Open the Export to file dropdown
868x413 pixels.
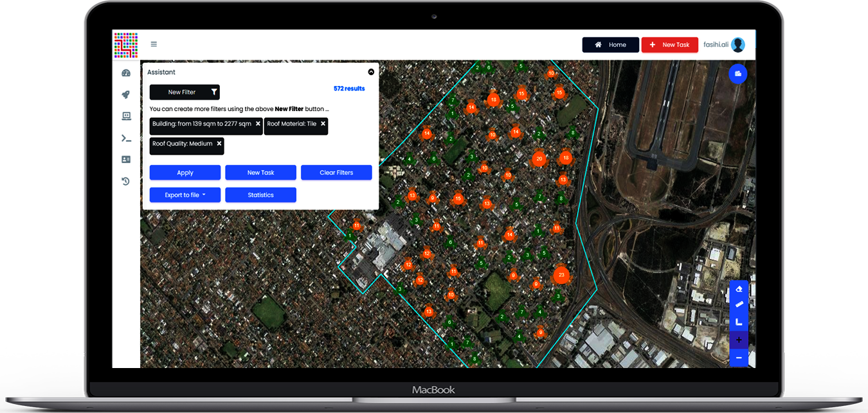coord(185,195)
